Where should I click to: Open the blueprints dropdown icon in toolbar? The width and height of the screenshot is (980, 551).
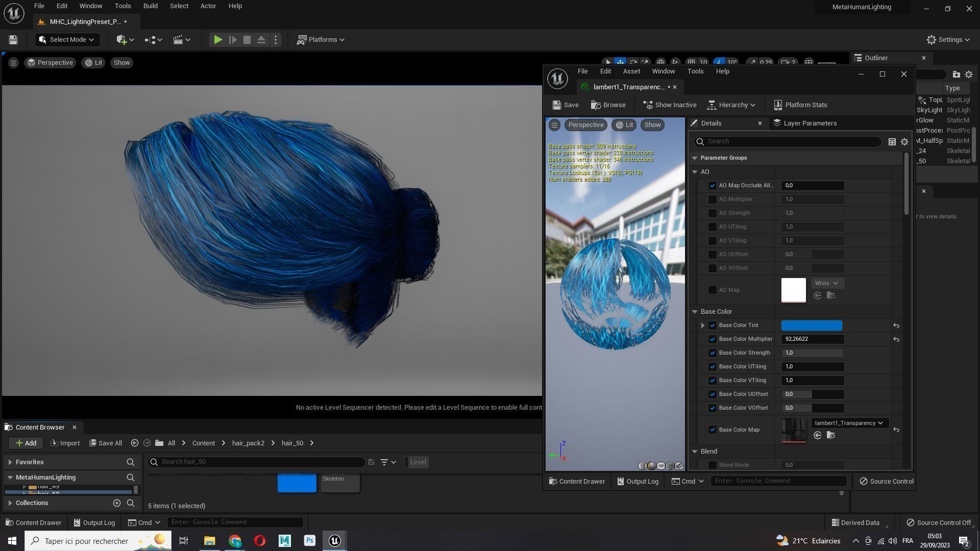click(153, 40)
